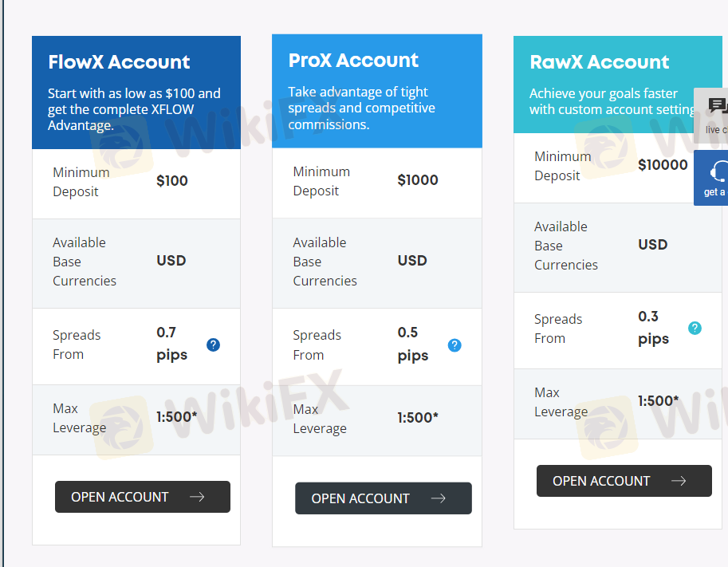Click ProX's tight spreads description text
The height and width of the screenshot is (567, 728).
[x=361, y=108]
